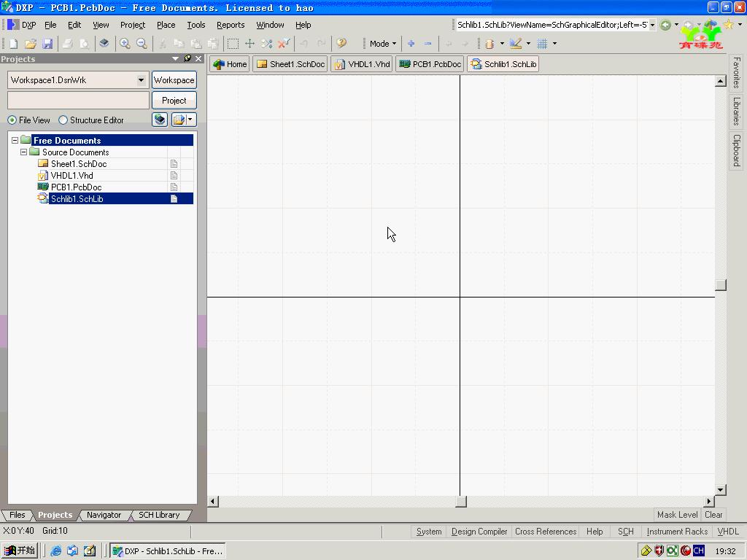Open the IEEE symbols component tool icon
The image size is (747, 560).
coord(489,44)
